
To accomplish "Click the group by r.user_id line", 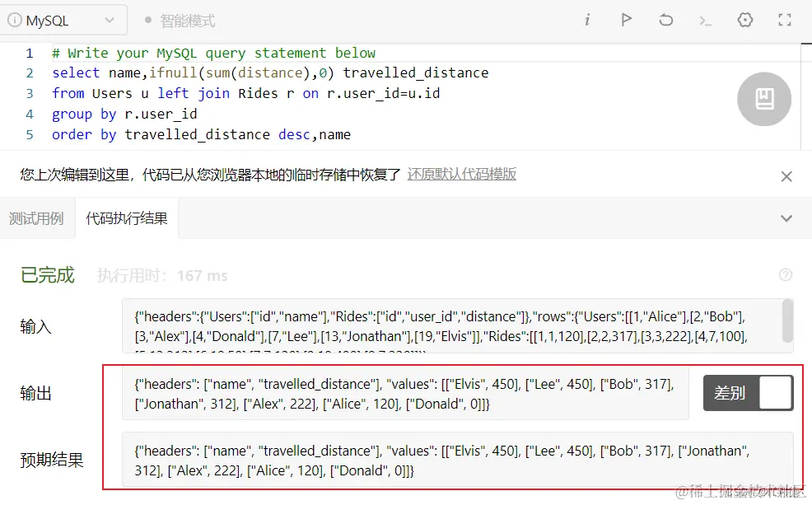I will [124, 114].
